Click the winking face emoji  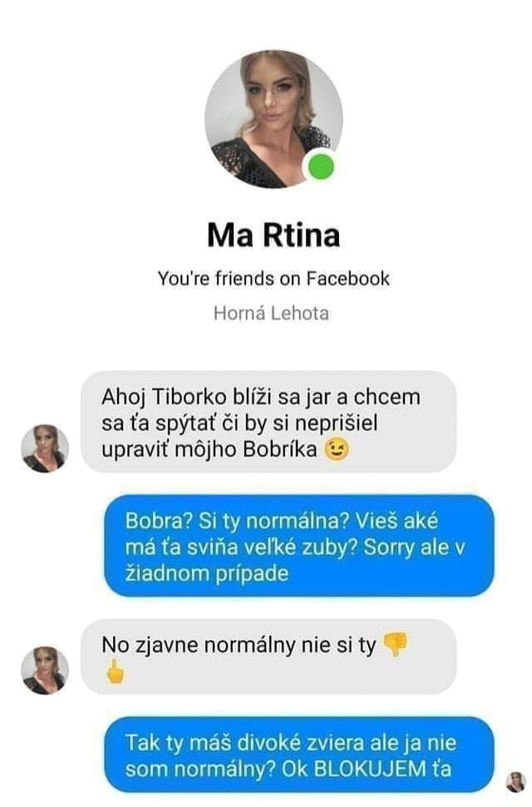click(337, 450)
